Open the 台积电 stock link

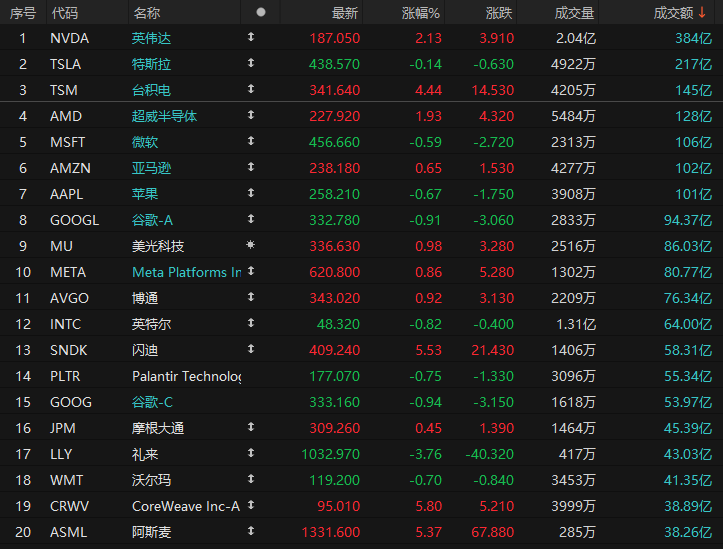coord(151,90)
